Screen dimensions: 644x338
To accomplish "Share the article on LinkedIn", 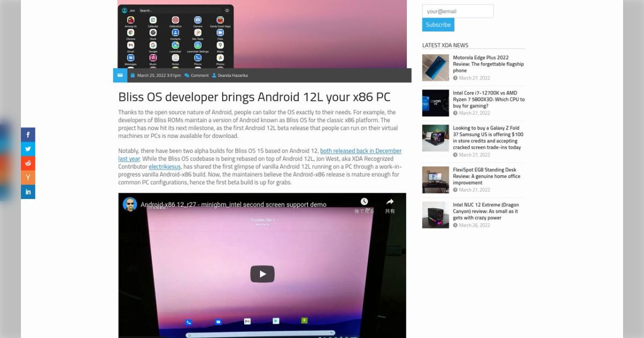I will click(28, 192).
